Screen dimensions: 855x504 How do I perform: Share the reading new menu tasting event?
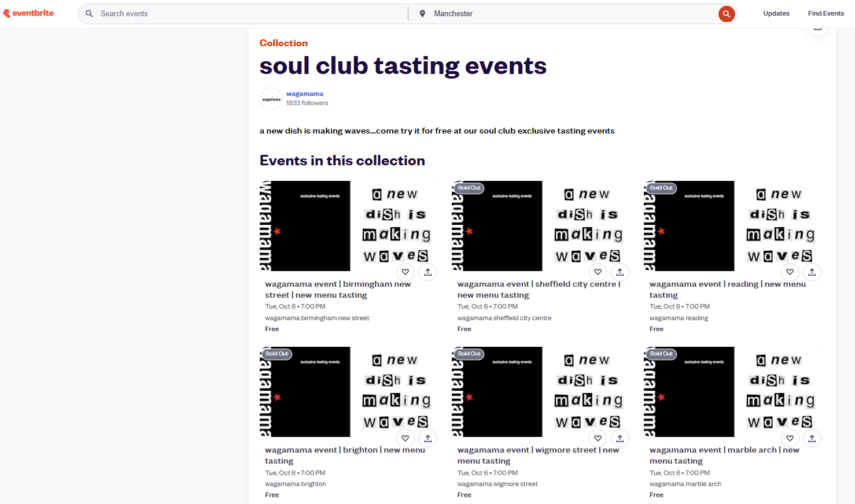(x=812, y=272)
